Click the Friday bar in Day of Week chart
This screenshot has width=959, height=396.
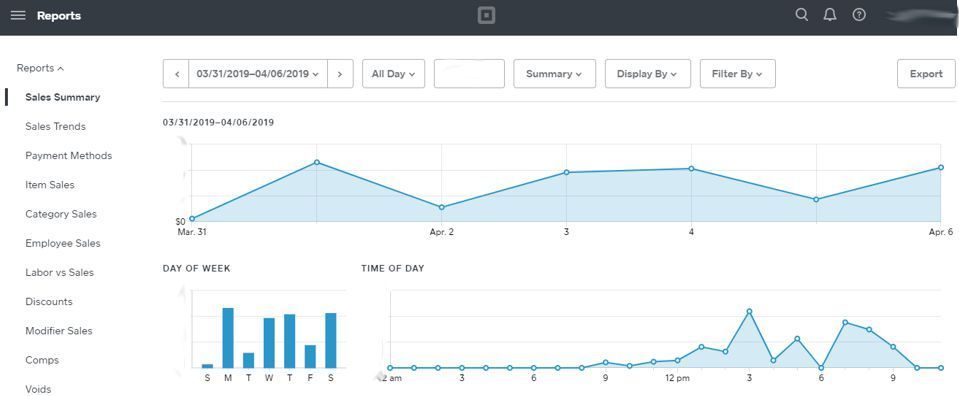[x=310, y=356]
